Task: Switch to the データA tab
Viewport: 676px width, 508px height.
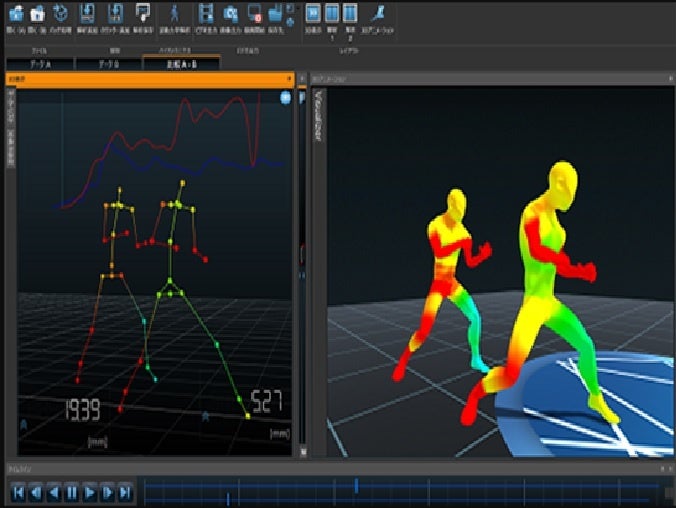Action: tap(42, 63)
